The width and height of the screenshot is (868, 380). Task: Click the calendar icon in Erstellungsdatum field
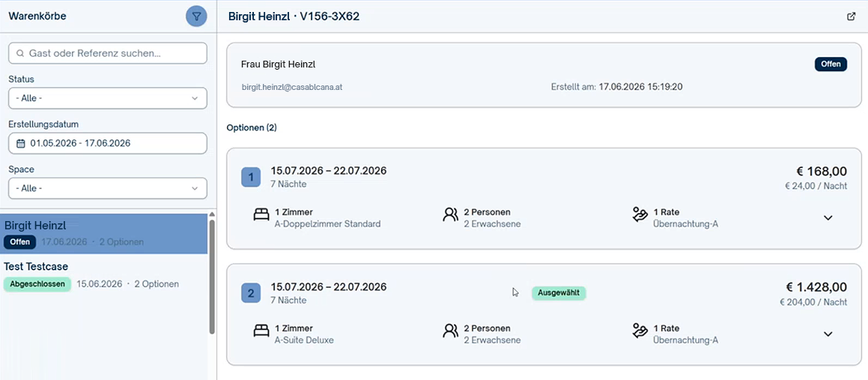[x=21, y=143]
